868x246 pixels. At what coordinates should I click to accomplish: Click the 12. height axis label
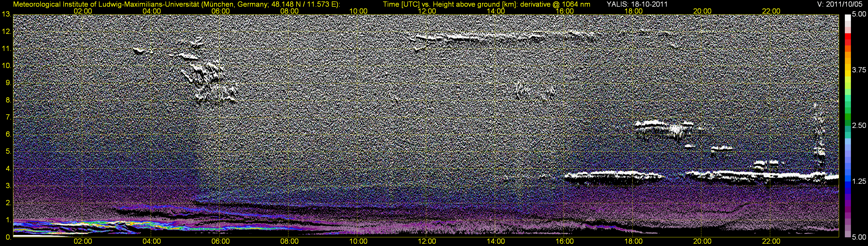coord(7,32)
